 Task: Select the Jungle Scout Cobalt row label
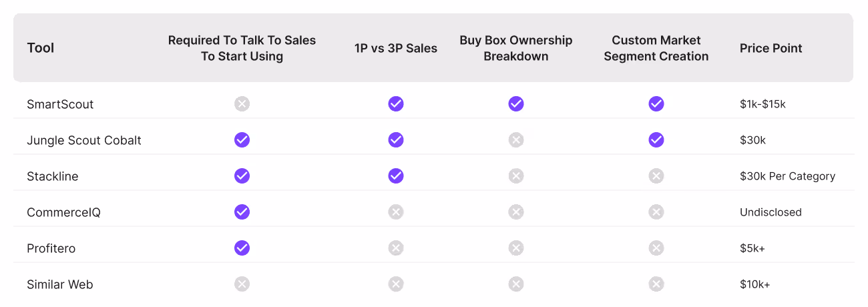pos(84,140)
